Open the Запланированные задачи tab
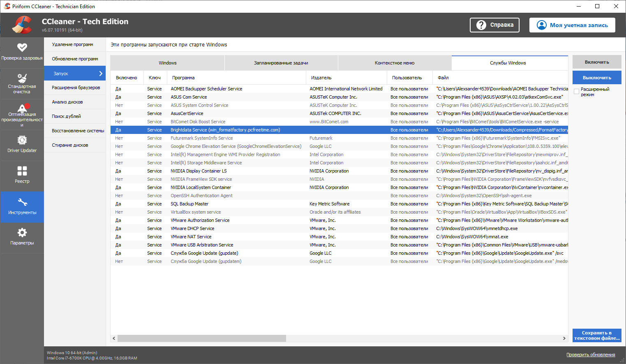 pyautogui.click(x=281, y=63)
